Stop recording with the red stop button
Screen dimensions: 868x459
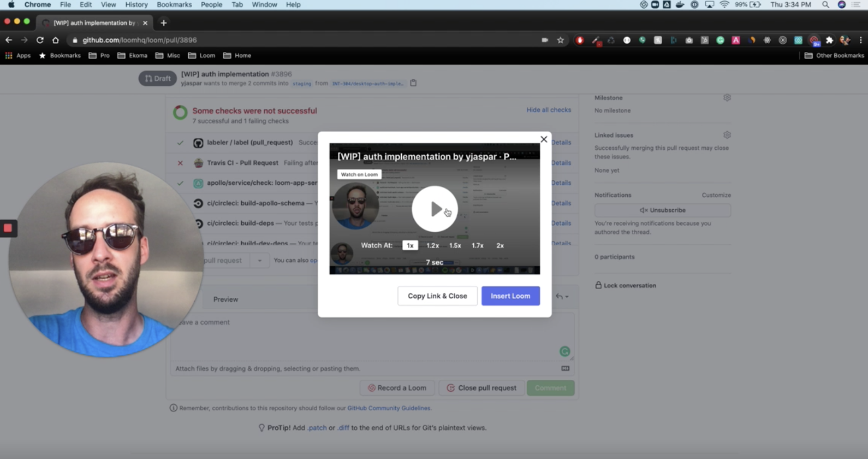pyautogui.click(x=8, y=228)
